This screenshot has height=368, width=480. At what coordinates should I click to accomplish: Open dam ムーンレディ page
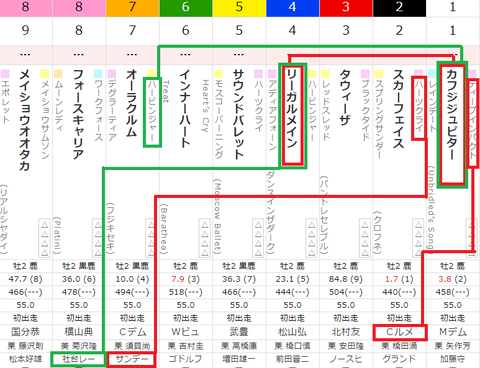[x=59, y=105]
